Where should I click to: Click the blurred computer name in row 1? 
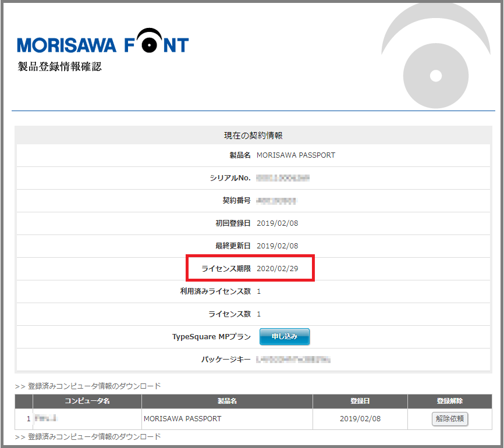click(x=46, y=418)
